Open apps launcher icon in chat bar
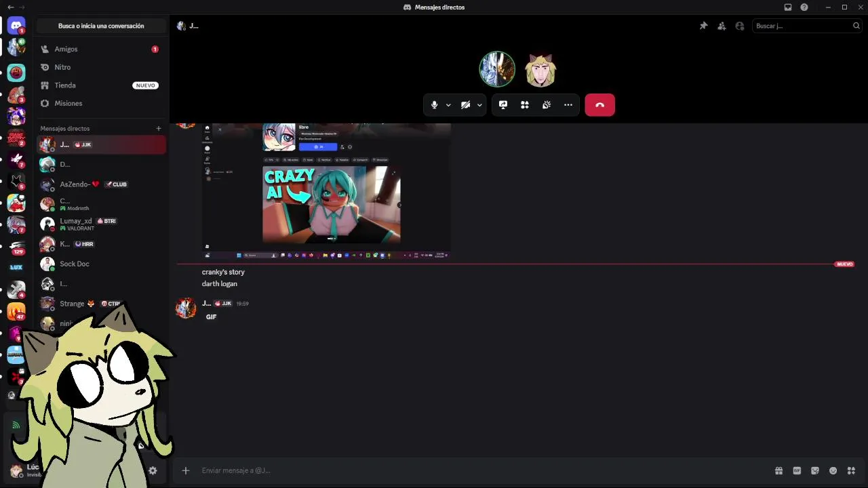868x488 pixels. [x=851, y=470]
